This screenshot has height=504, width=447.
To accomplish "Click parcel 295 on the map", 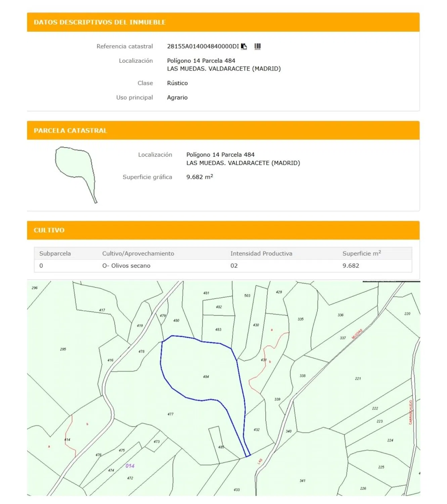I will point(63,349).
